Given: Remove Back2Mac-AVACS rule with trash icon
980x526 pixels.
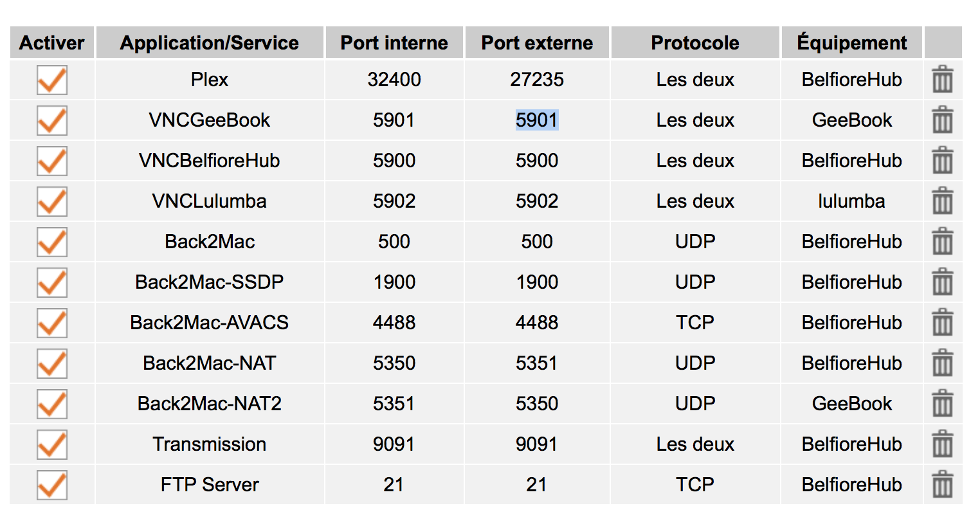Looking at the screenshot, I should pyautogui.click(x=943, y=323).
